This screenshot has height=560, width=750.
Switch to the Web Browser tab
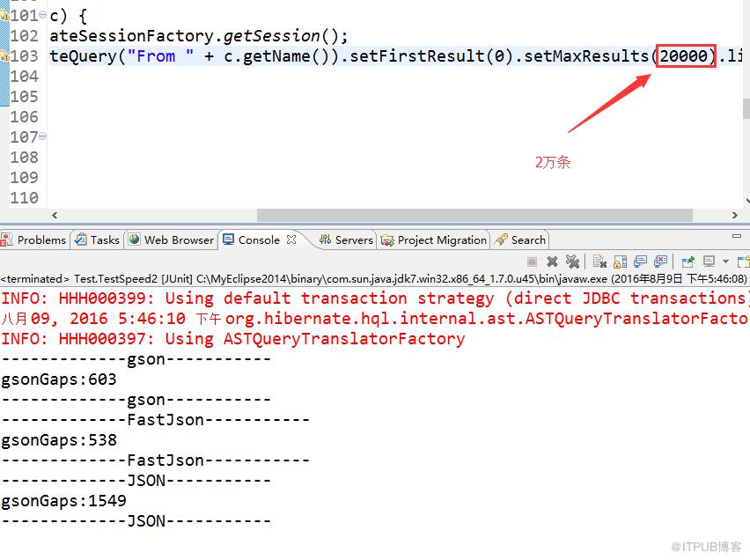point(172,239)
